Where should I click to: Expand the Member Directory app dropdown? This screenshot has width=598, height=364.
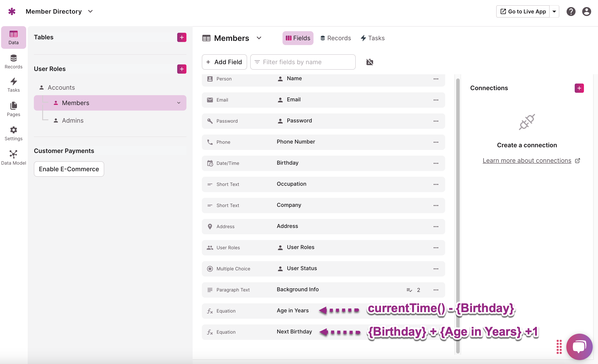pyautogui.click(x=90, y=11)
